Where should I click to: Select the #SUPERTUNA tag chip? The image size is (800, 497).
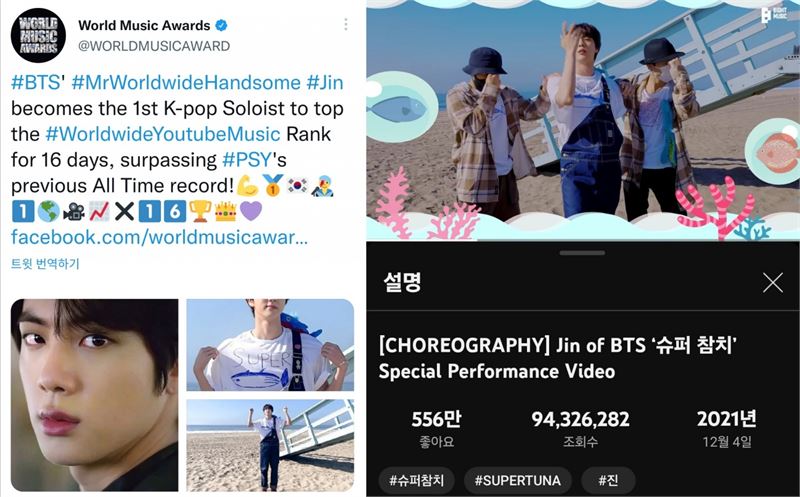517,480
